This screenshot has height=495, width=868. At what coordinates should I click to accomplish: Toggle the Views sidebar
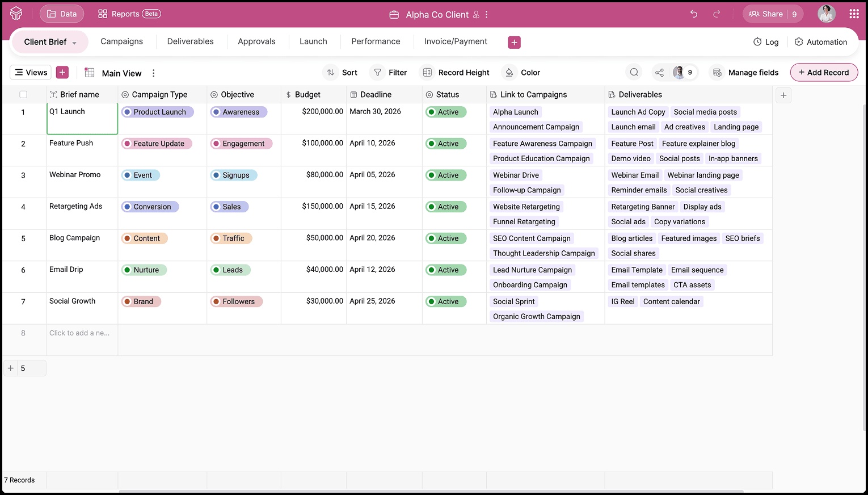click(x=31, y=72)
